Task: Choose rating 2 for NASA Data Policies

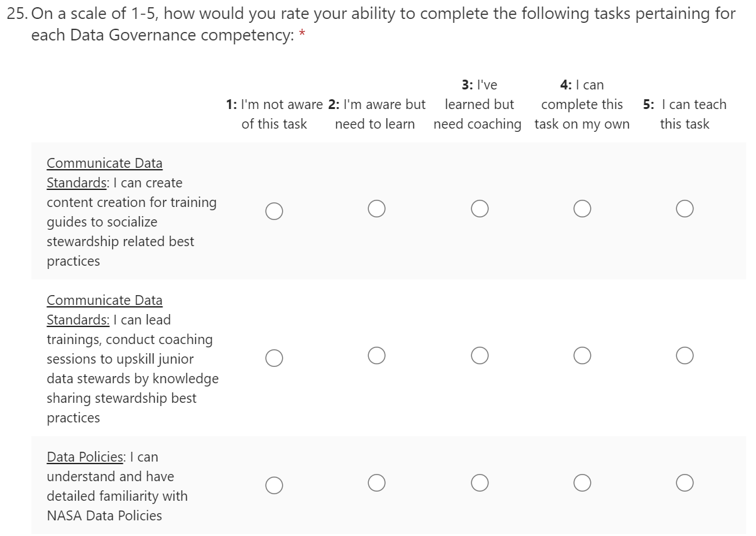Action: click(376, 482)
